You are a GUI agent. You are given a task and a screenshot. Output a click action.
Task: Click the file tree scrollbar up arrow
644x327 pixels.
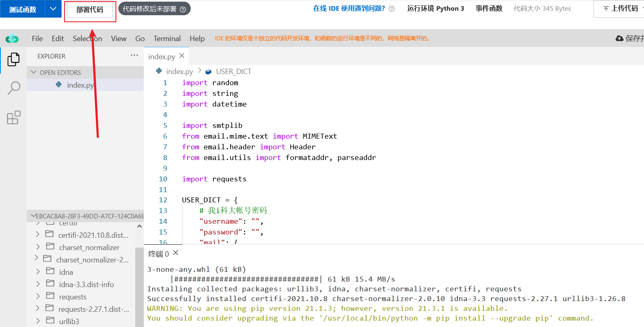[139, 226]
